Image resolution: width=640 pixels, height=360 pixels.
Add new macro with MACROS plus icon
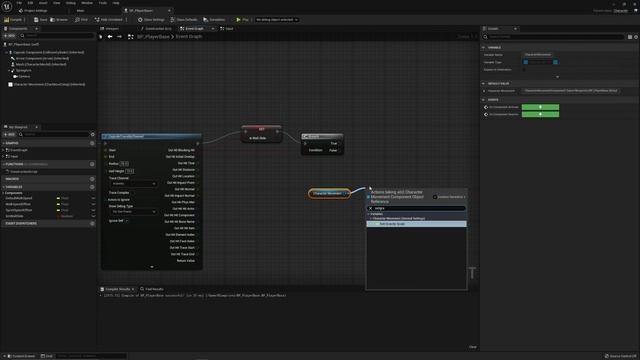[92, 179]
